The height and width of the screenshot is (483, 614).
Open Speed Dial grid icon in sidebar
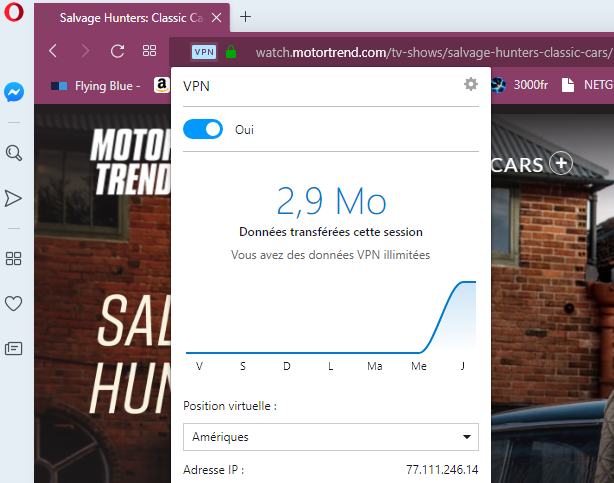coord(13,259)
